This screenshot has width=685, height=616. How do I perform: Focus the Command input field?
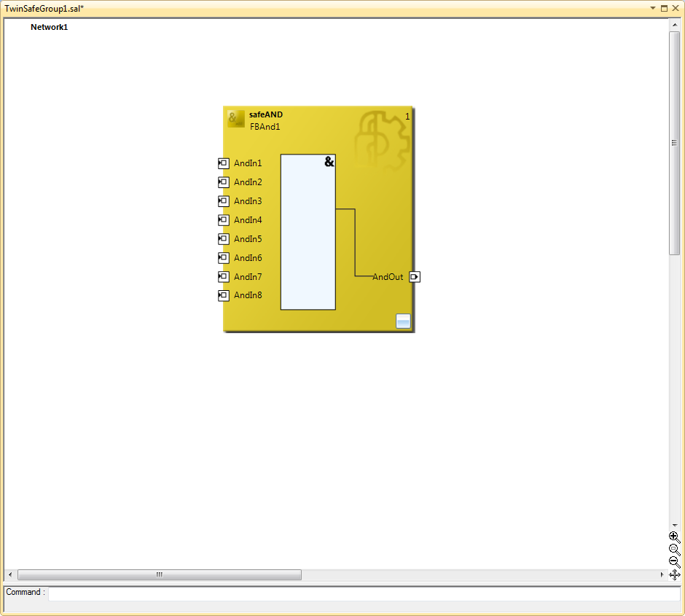(364, 593)
